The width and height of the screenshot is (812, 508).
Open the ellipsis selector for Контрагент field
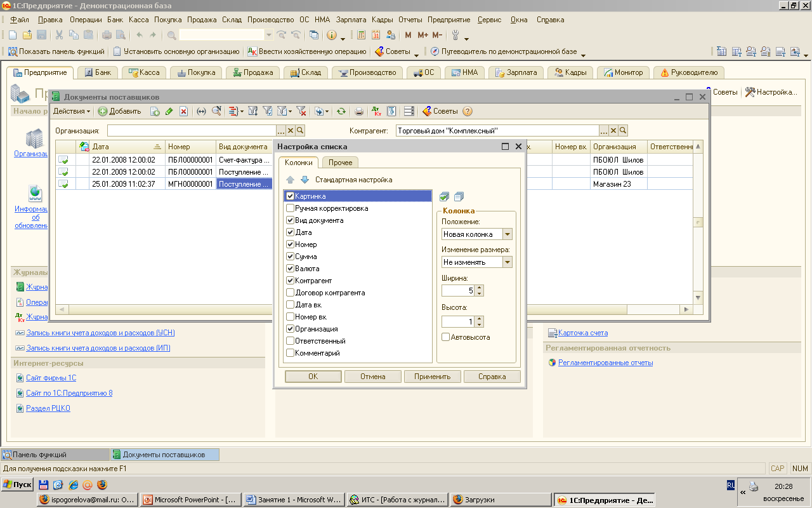604,130
